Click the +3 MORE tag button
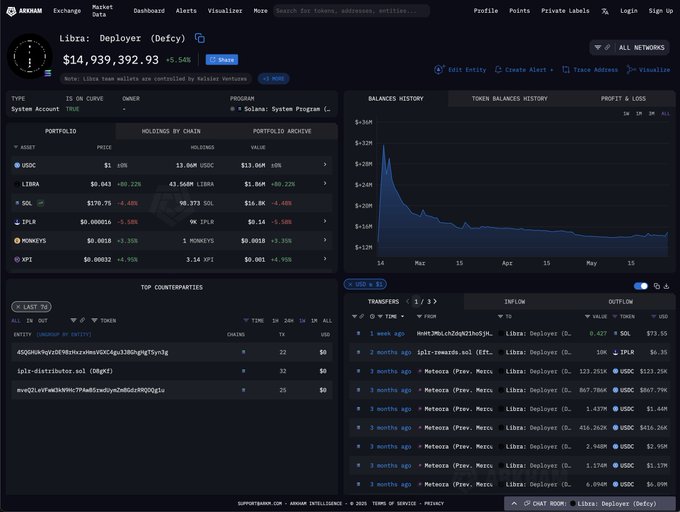Viewport: 680px width, 512px height. 273,78
